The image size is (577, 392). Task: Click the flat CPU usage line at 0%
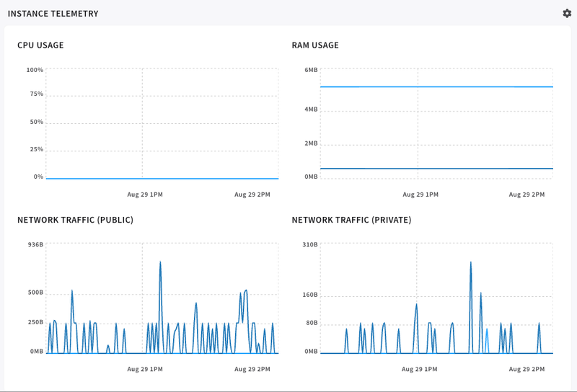[162, 179]
